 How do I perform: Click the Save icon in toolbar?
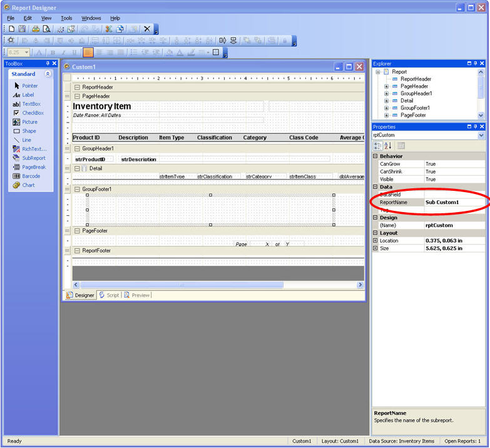22,29
